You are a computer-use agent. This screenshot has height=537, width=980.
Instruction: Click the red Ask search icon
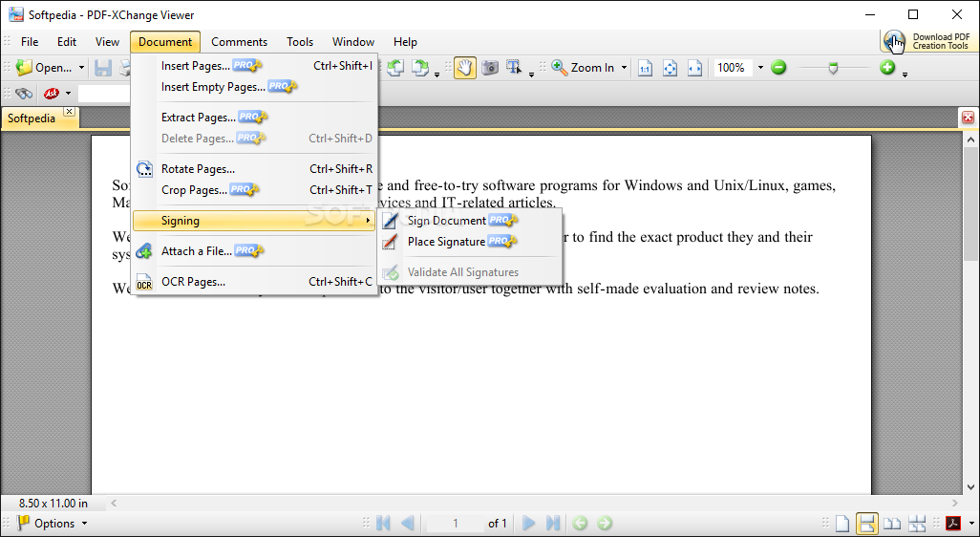(x=52, y=94)
